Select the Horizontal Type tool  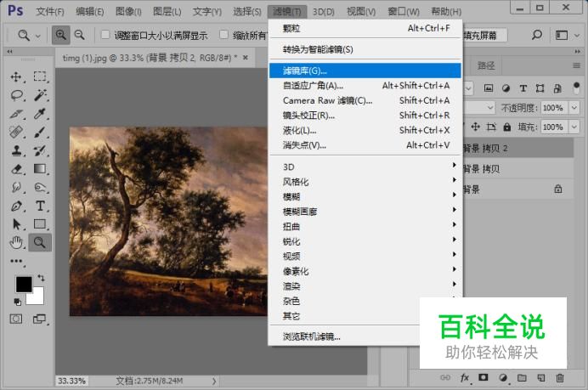[40, 206]
